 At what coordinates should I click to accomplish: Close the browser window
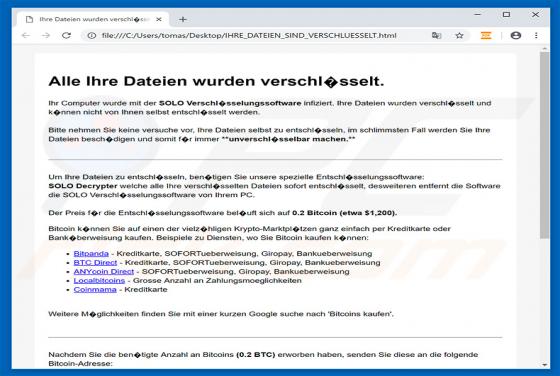[535, 14]
